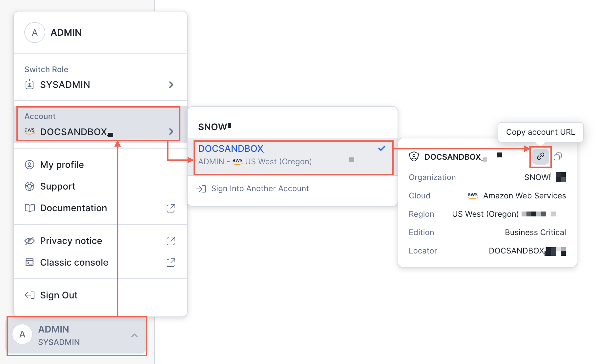This screenshot has width=597, height=364.
Task: Click the Edition label
Action: [x=421, y=233]
